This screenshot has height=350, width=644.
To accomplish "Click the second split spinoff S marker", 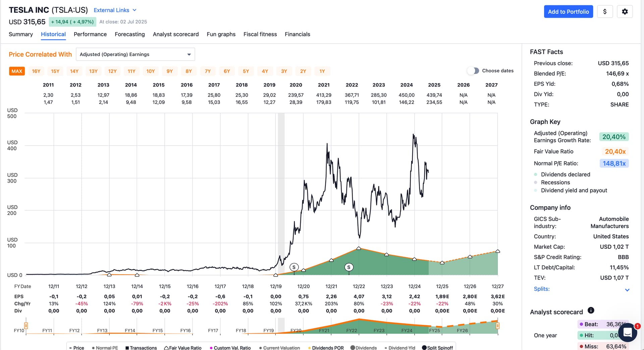I will click(349, 267).
